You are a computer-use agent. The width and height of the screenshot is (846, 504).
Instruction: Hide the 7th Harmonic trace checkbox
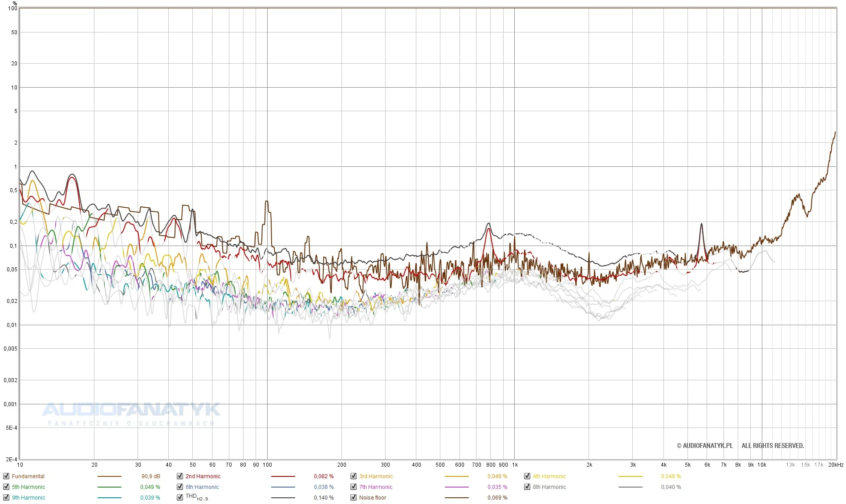coord(354,487)
